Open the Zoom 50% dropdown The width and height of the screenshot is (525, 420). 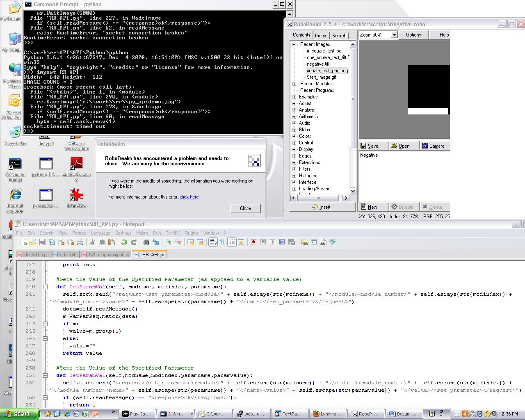point(394,35)
